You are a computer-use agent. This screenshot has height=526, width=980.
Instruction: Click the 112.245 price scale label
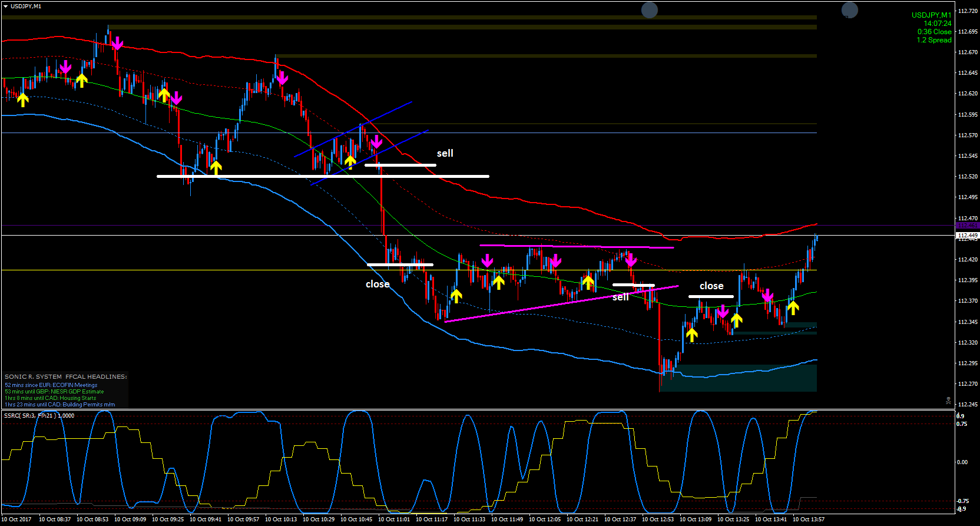968,405
